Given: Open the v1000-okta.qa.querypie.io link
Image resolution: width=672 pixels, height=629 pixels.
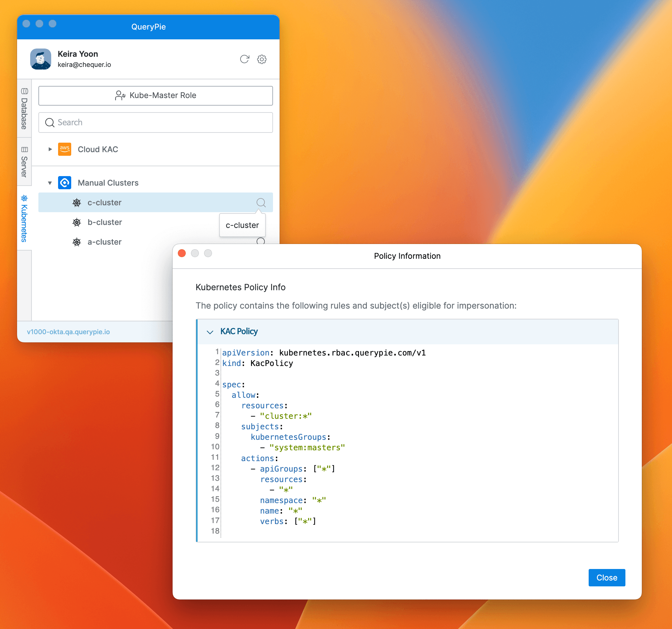Looking at the screenshot, I should click(x=68, y=332).
